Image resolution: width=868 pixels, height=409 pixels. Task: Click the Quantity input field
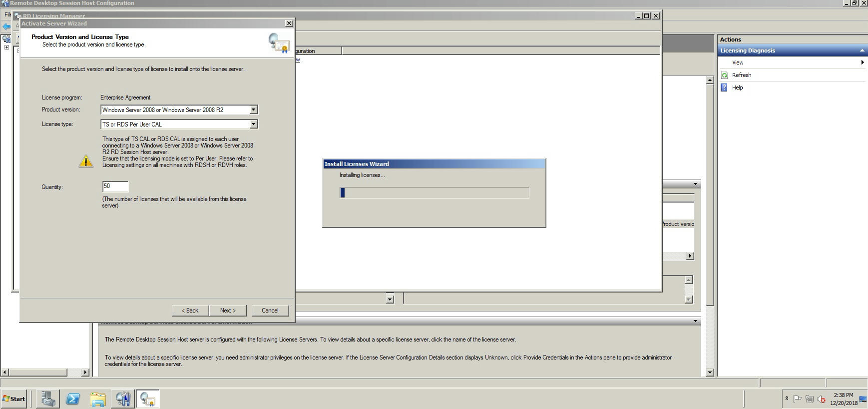pyautogui.click(x=115, y=186)
